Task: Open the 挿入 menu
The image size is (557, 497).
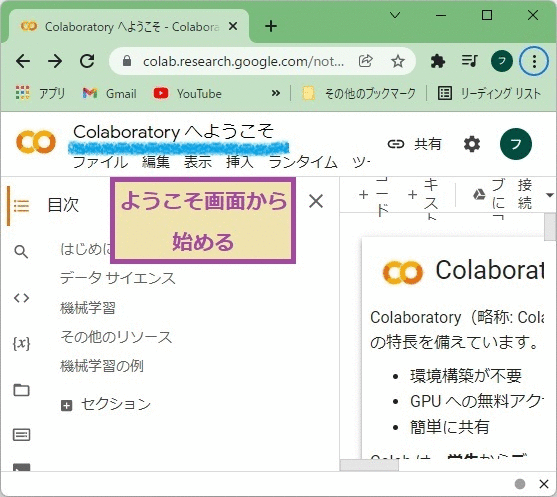Action: (239, 162)
